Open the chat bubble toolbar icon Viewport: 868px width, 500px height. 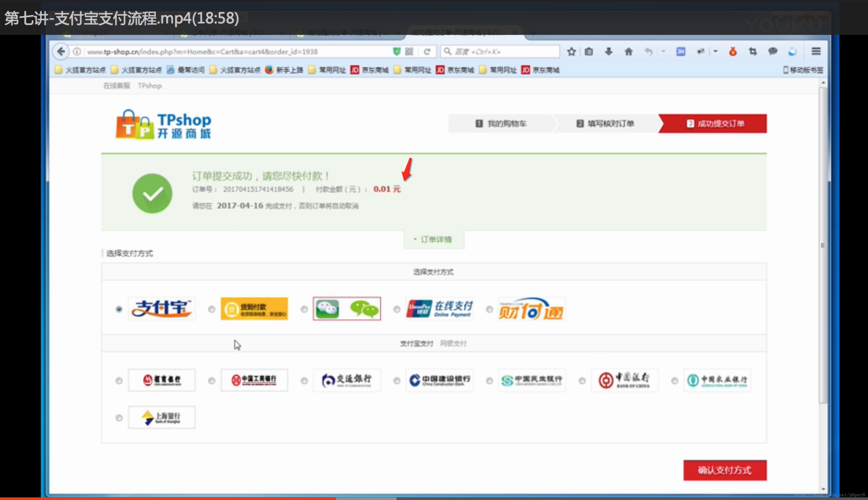(x=773, y=52)
